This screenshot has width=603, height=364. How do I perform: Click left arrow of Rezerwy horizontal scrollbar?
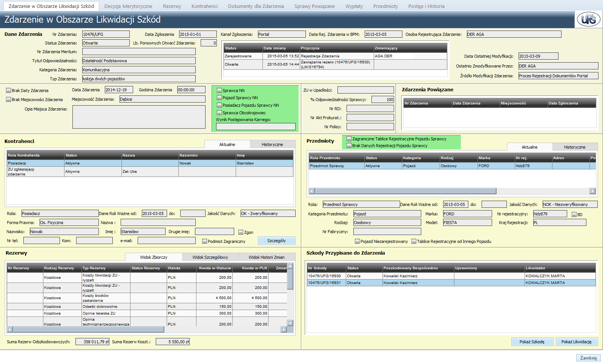tap(10, 329)
